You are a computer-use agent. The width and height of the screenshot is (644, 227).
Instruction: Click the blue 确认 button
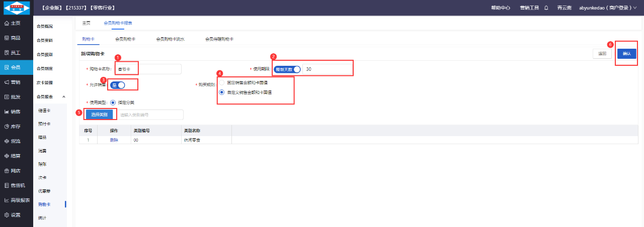[x=626, y=54]
